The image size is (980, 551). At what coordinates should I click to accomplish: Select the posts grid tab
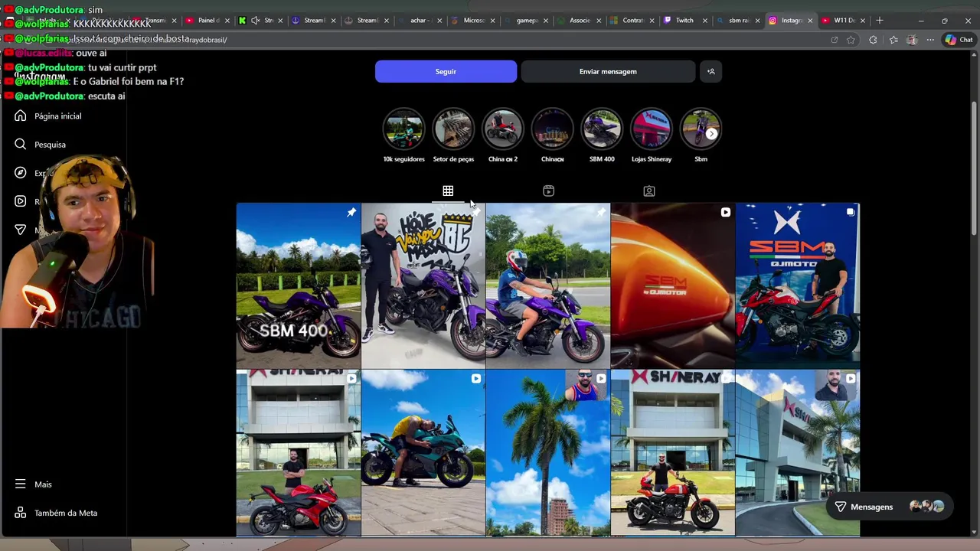(x=448, y=191)
